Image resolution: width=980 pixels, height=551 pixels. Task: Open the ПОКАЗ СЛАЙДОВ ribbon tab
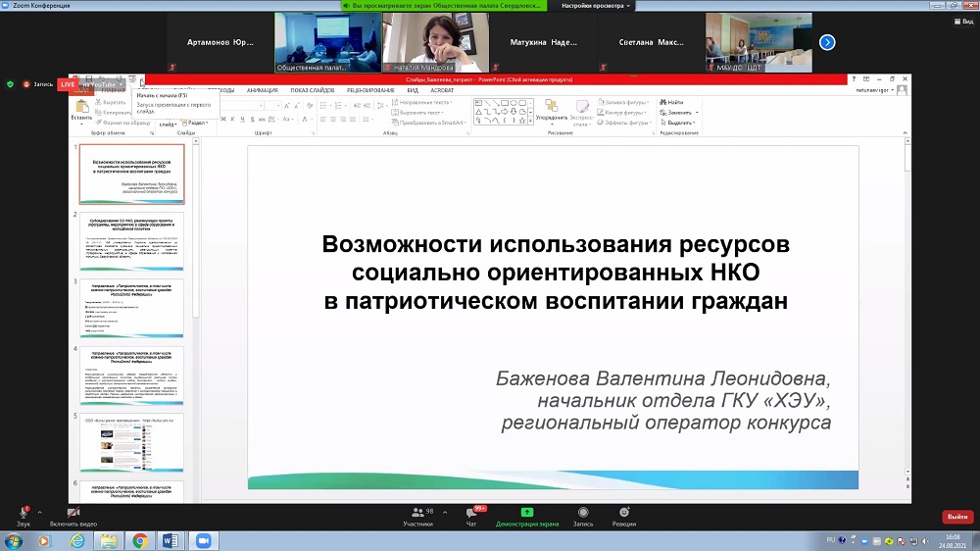coord(313,90)
